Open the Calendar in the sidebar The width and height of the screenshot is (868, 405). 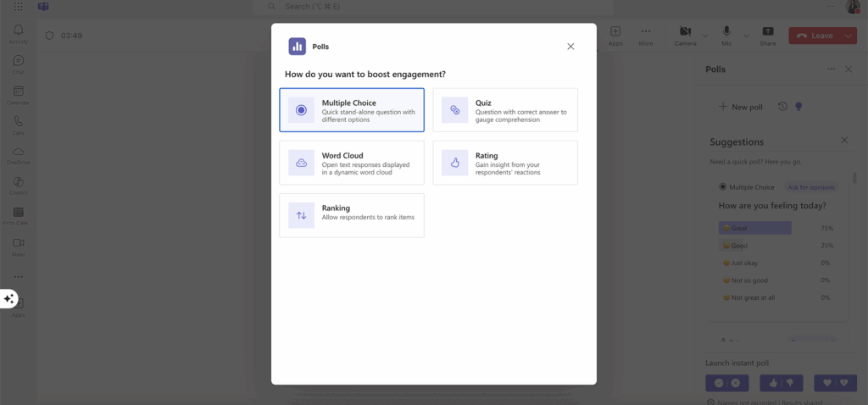[18, 95]
